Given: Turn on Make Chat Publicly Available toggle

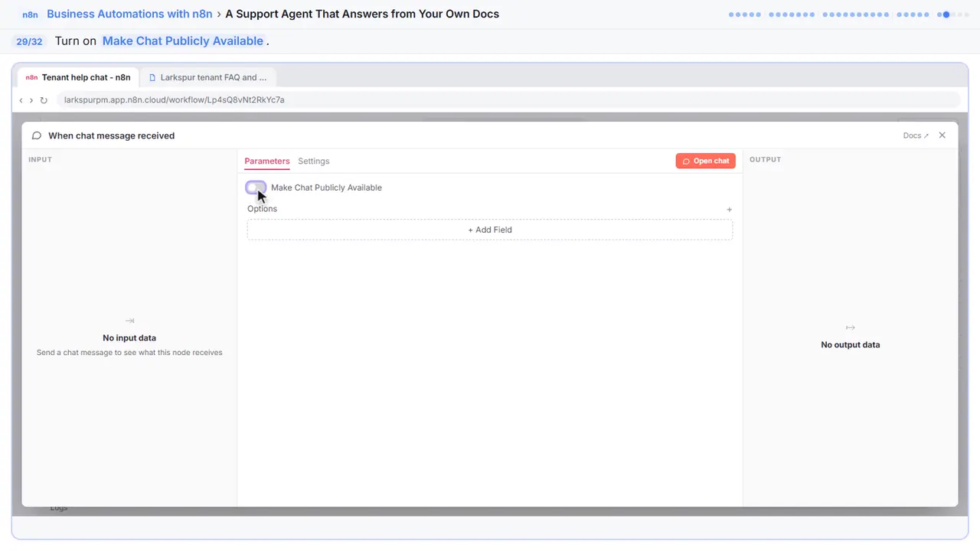Looking at the screenshot, I should (x=256, y=187).
